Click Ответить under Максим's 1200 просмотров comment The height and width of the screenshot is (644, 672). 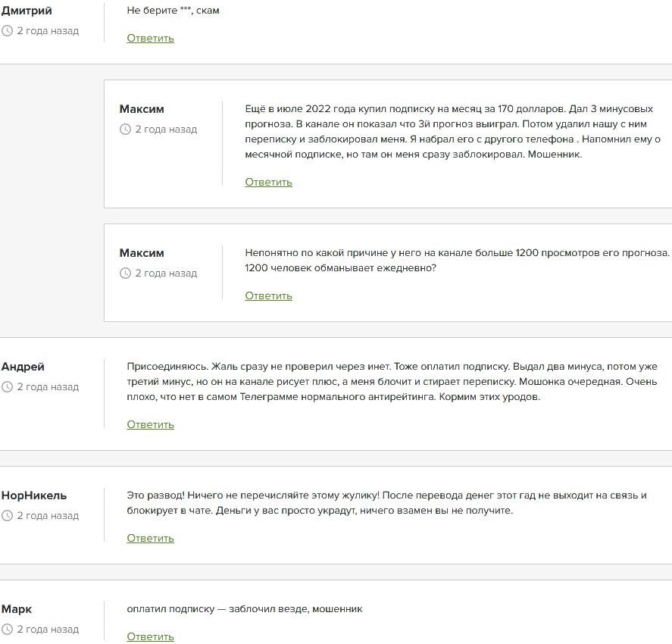pos(268,295)
